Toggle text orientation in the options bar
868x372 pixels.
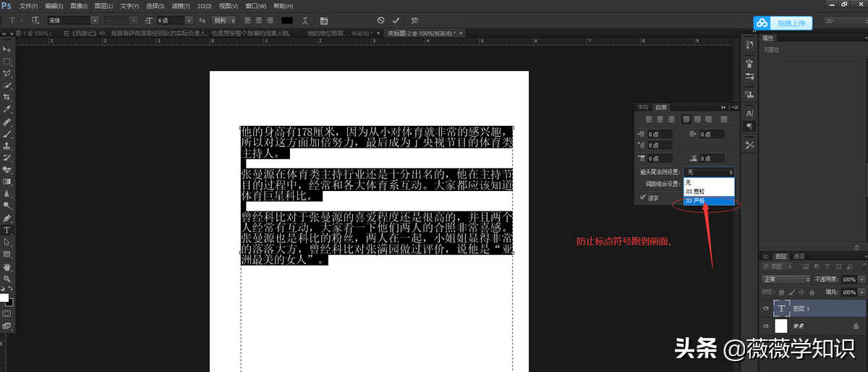[x=34, y=20]
